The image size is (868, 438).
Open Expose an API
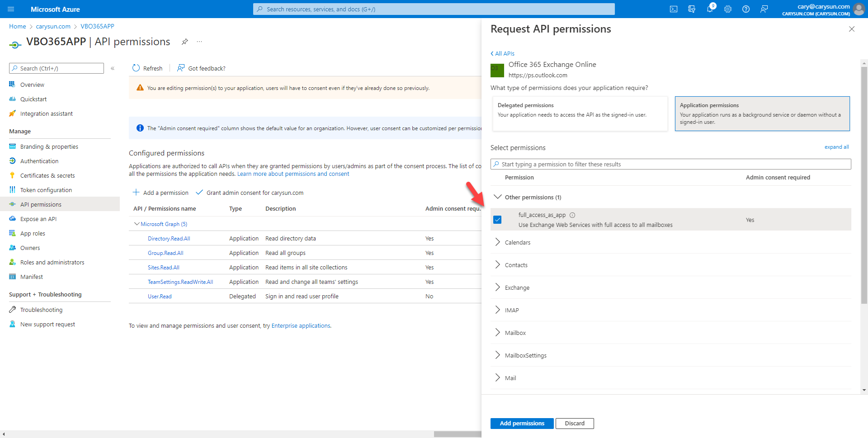(x=38, y=219)
